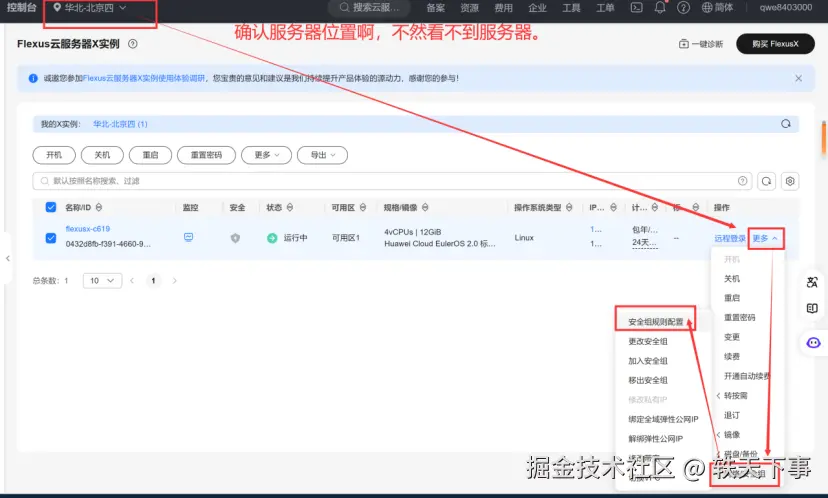This screenshot has height=498, width=828.
Task: Click the 华北-北京四 (1) region link
Action: tap(120, 124)
